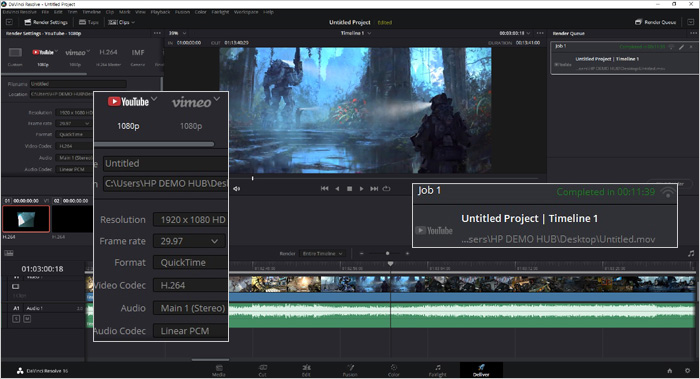Open the Timeline menu
700x379 pixels.
tap(91, 12)
